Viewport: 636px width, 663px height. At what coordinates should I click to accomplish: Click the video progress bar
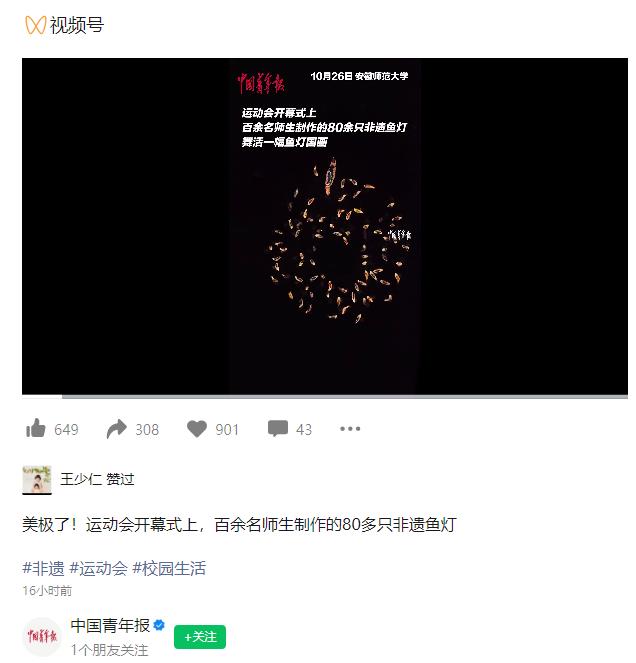[325, 397]
